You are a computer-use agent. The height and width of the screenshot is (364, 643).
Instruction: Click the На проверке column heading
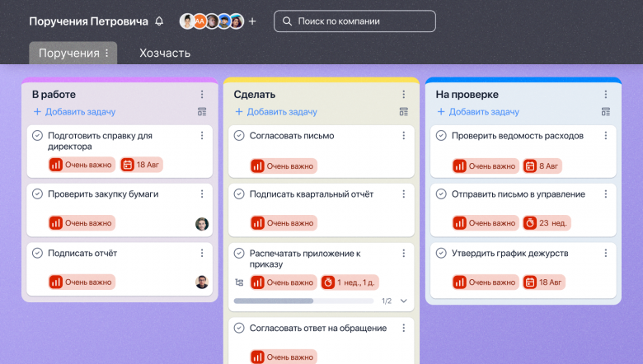(x=467, y=95)
